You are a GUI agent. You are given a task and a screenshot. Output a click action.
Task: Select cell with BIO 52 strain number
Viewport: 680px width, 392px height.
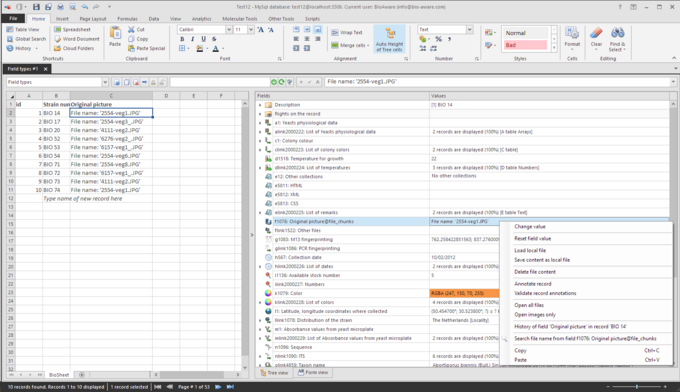[56, 139]
